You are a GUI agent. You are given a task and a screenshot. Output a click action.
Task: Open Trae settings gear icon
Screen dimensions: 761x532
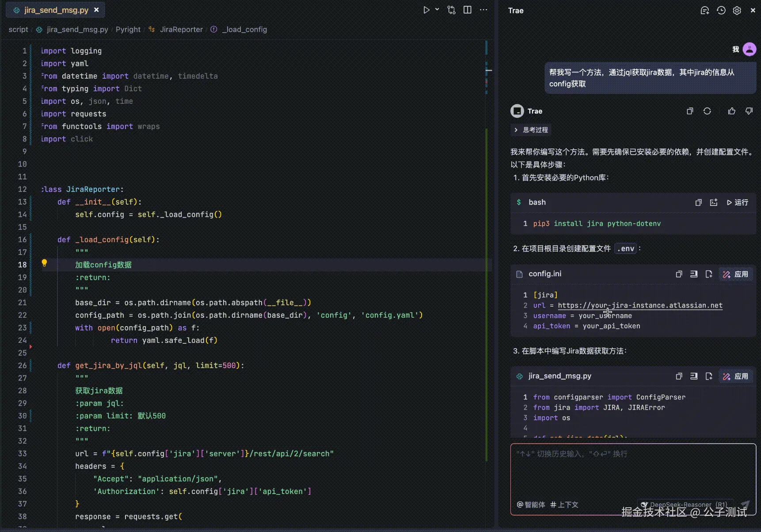pyautogui.click(x=737, y=10)
